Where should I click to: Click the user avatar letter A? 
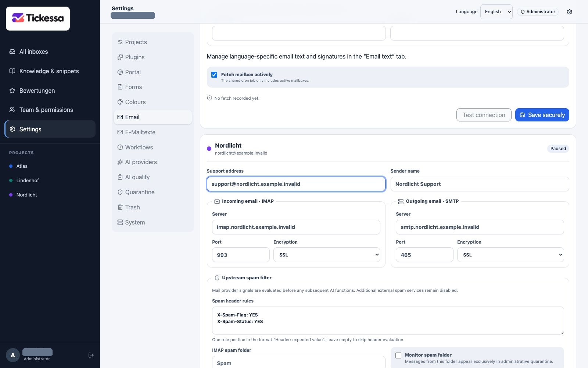point(13,355)
